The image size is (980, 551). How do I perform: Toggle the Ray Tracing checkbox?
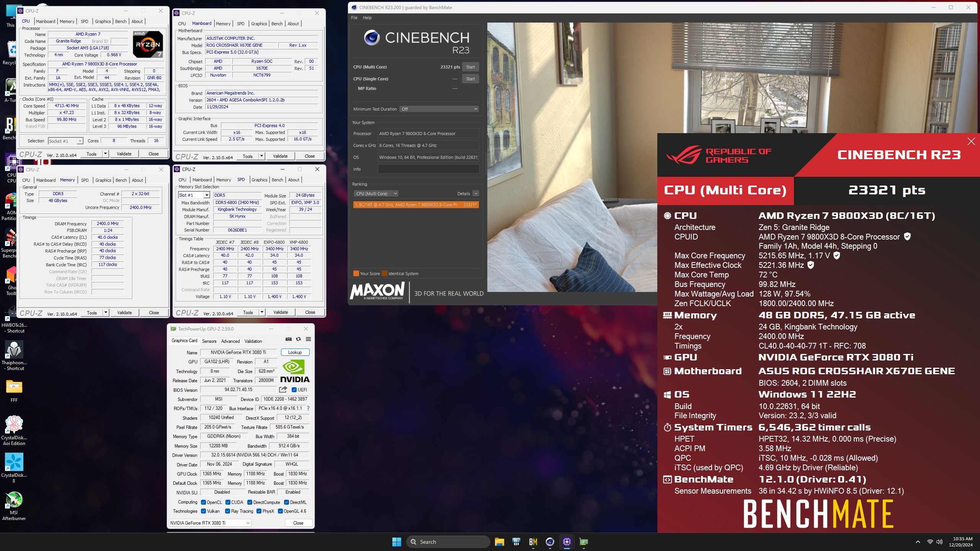[227, 511]
